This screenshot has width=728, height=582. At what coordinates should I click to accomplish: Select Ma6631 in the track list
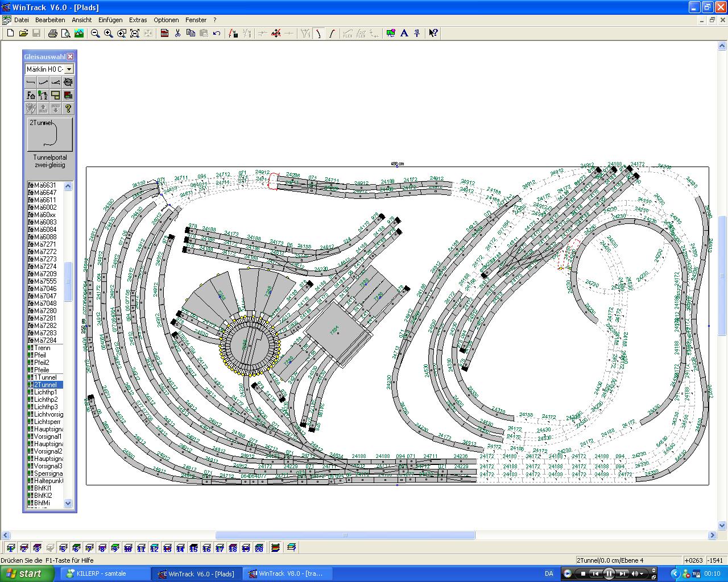tap(45, 185)
